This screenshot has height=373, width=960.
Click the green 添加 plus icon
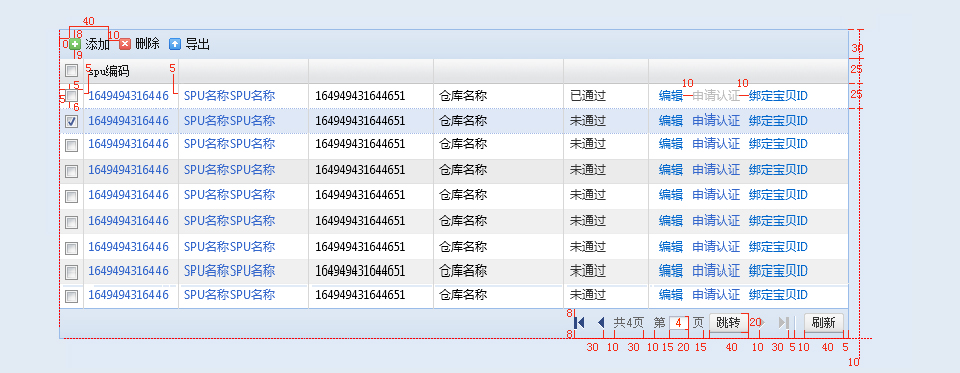click(x=75, y=44)
